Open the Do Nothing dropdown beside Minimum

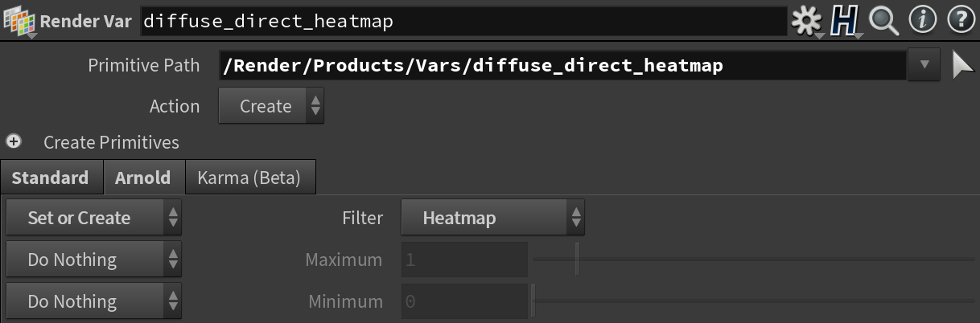click(x=93, y=301)
